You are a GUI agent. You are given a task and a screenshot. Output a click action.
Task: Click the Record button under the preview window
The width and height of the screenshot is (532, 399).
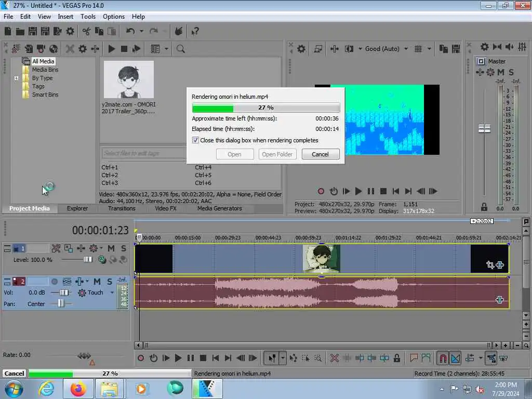[x=321, y=191]
